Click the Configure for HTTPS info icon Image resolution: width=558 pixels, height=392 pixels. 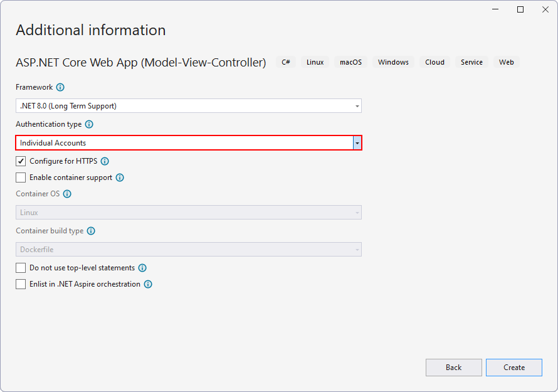pyautogui.click(x=105, y=161)
